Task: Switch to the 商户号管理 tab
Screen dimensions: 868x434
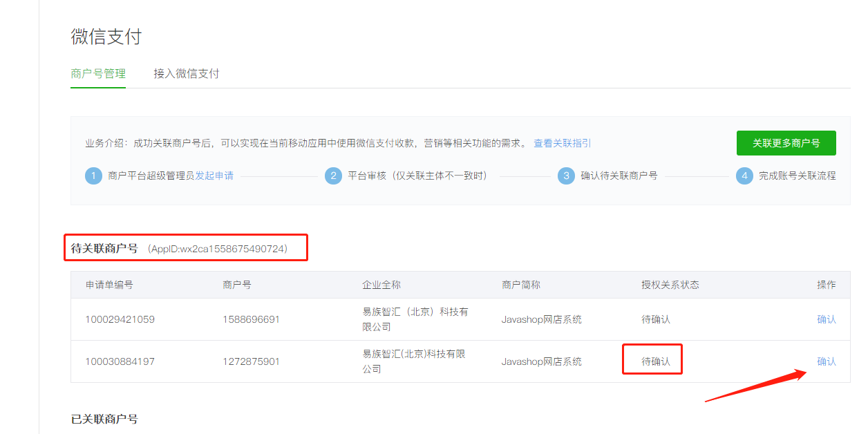Action: click(98, 73)
